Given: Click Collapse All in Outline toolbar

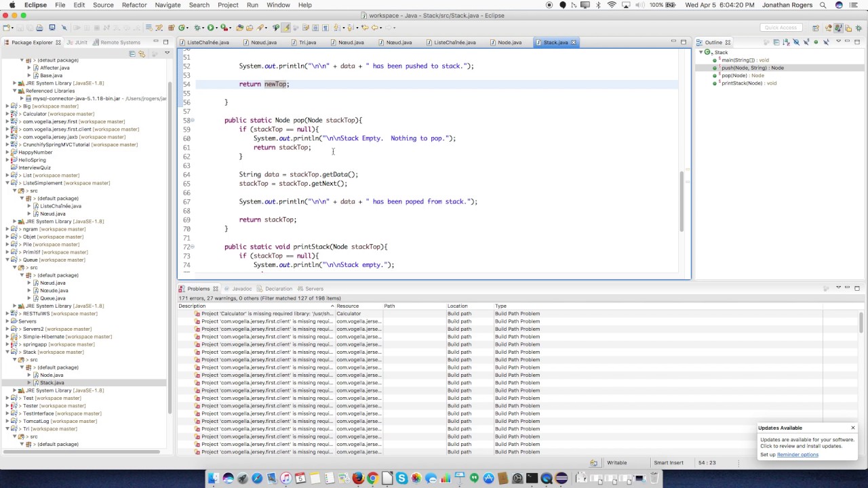Looking at the screenshot, I should [776, 42].
